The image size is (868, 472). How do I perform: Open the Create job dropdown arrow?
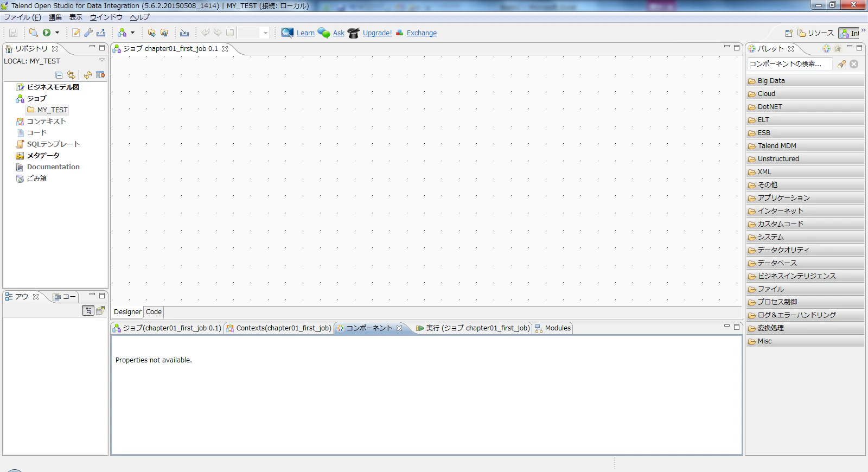click(132, 33)
